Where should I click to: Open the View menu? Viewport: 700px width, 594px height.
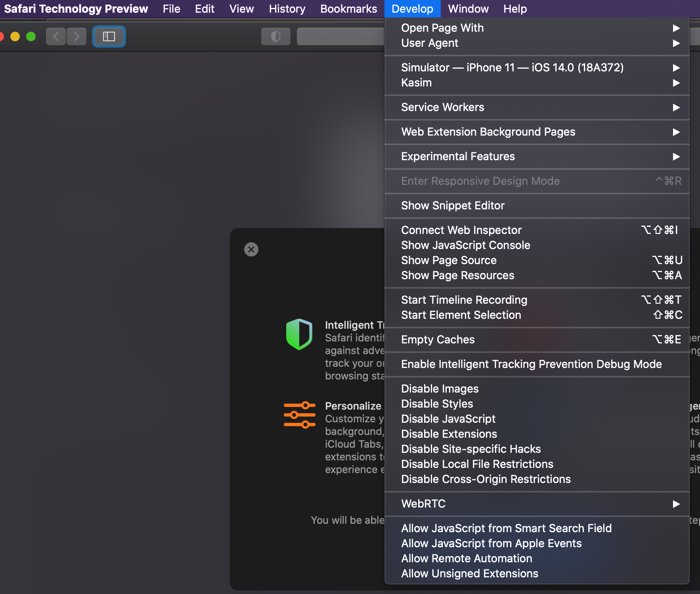(x=241, y=9)
